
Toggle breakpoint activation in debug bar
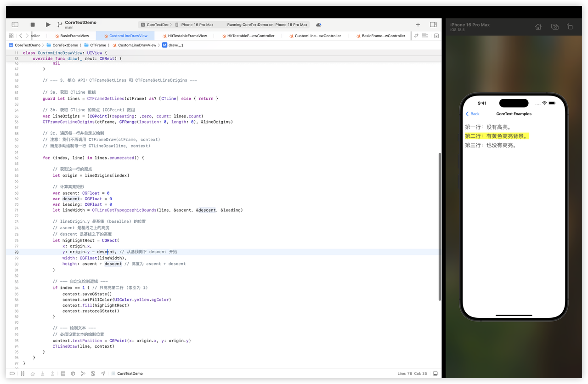tap(12, 373)
